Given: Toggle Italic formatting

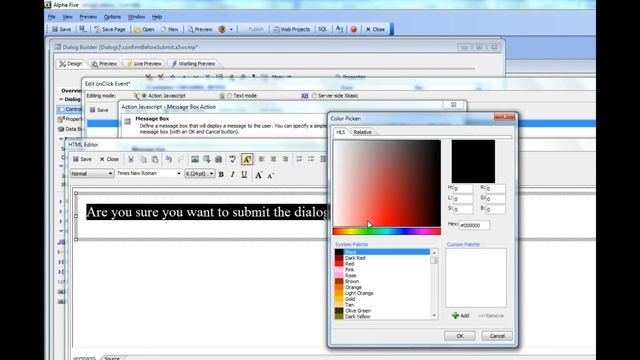Looking at the screenshot, I should 233,174.
